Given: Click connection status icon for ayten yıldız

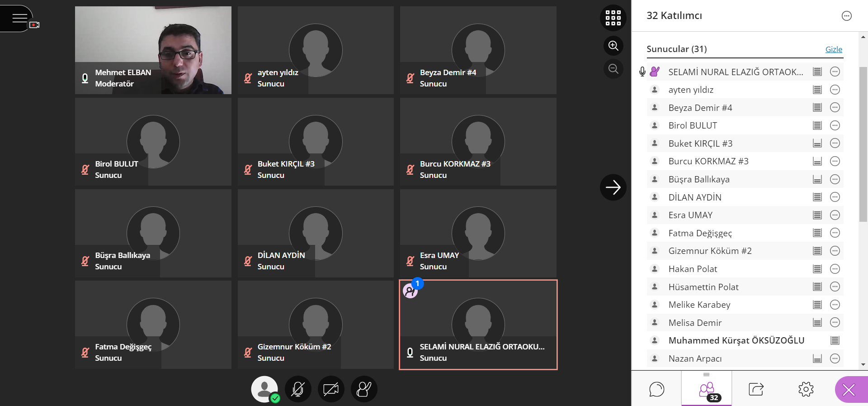Looking at the screenshot, I should point(817,90).
